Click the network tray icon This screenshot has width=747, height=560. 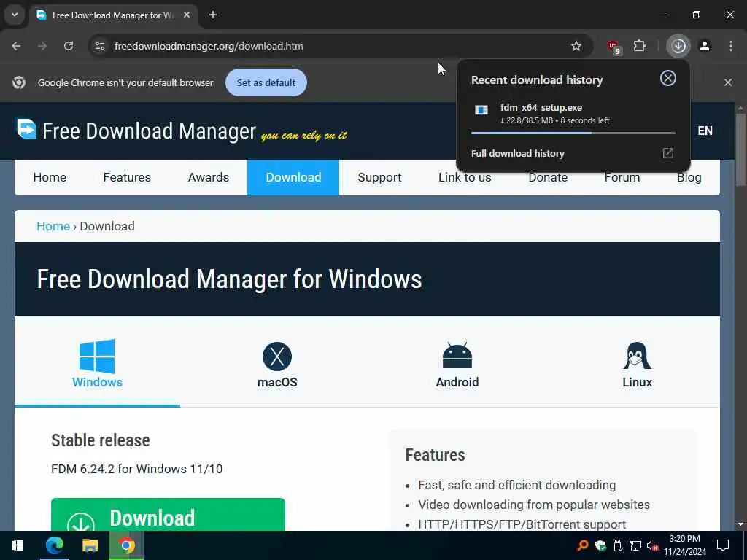635,545
